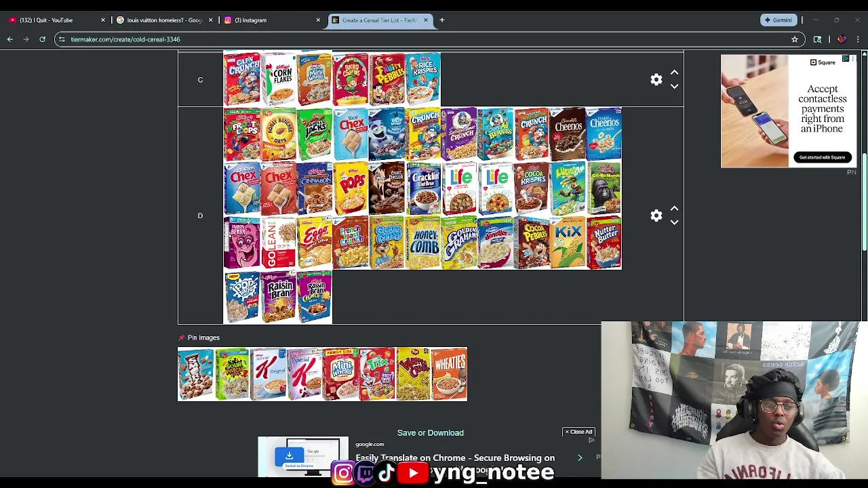Open the Chrome three-dot menu
The width and height of the screenshot is (868, 488).
(858, 39)
